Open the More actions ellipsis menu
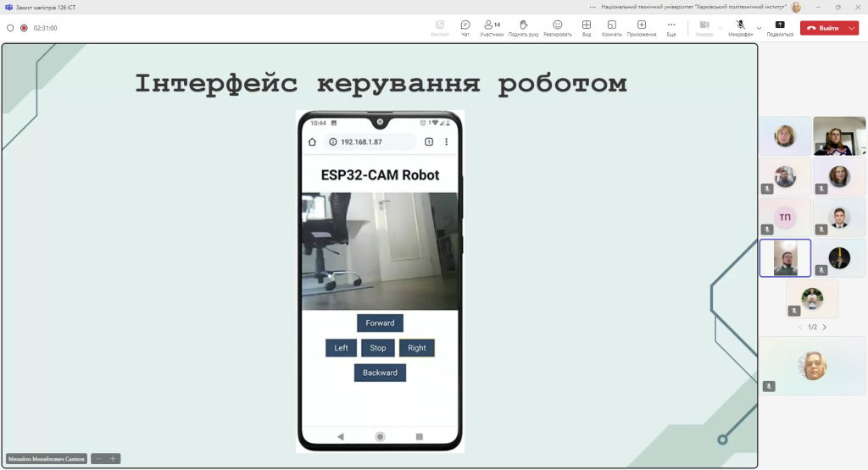 tap(671, 28)
